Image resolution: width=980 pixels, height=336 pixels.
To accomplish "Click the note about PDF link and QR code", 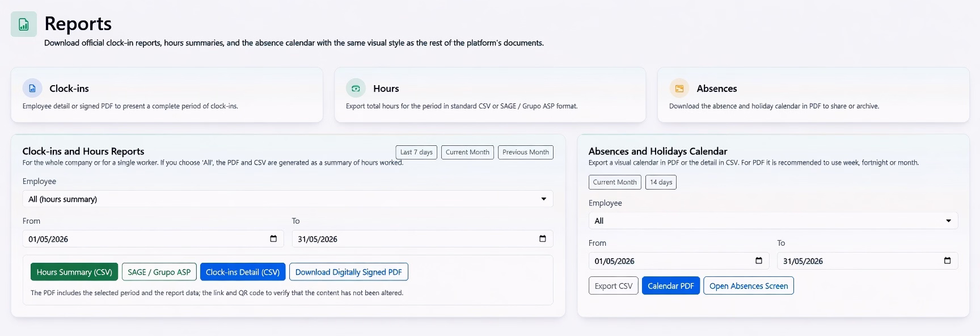I will (217, 293).
